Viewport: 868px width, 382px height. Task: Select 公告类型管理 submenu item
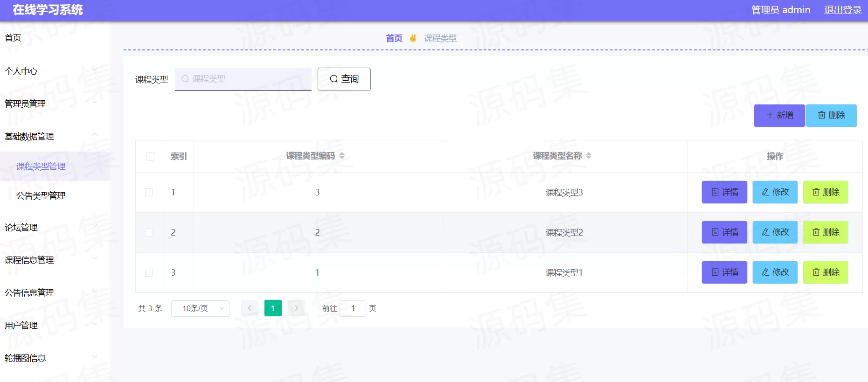tap(55, 195)
